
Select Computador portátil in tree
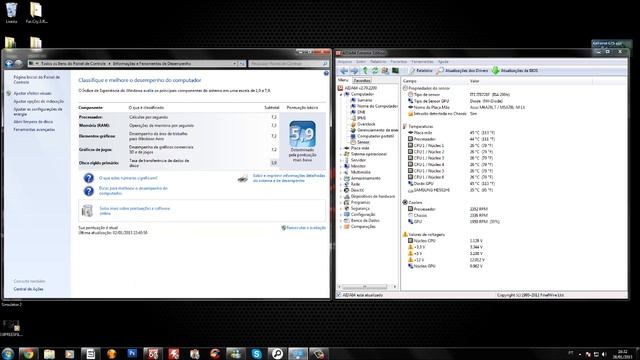[376, 136]
